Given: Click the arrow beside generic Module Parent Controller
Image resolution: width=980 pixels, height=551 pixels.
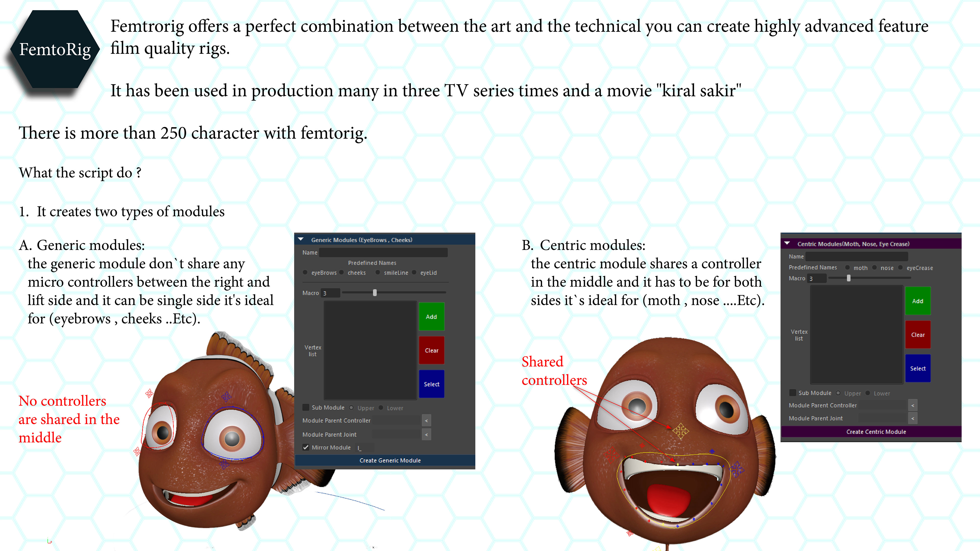Looking at the screenshot, I should 426,421.
